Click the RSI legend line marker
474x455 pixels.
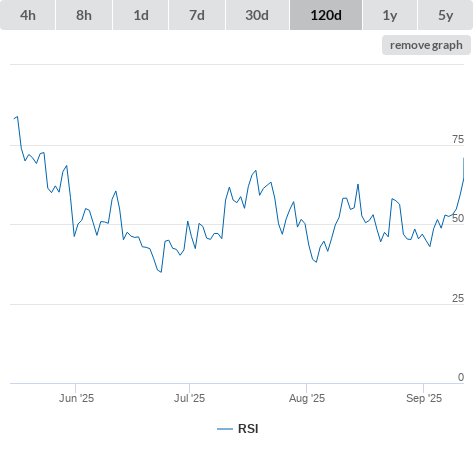(x=225, y=429)
